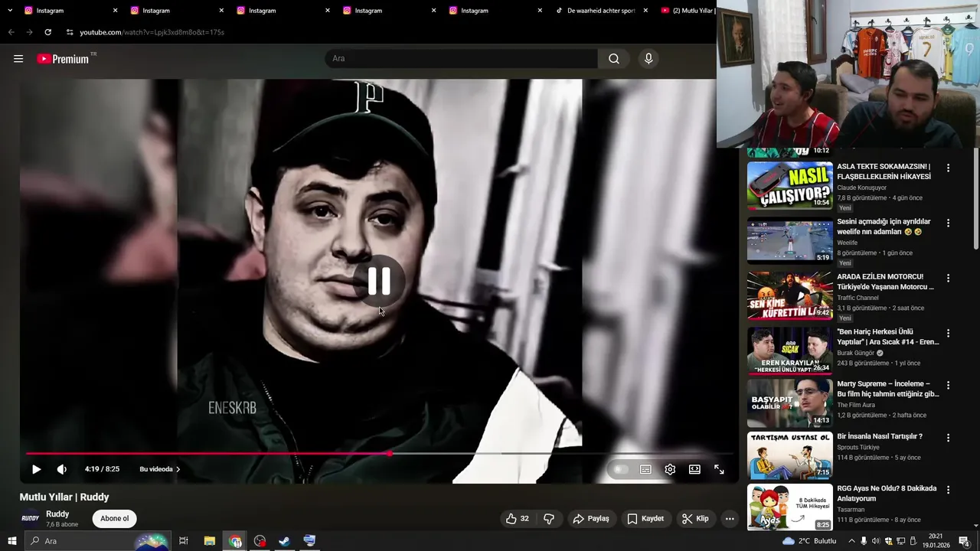
Task: Start voice search with the microphone icon
Action: click(648, 59)
